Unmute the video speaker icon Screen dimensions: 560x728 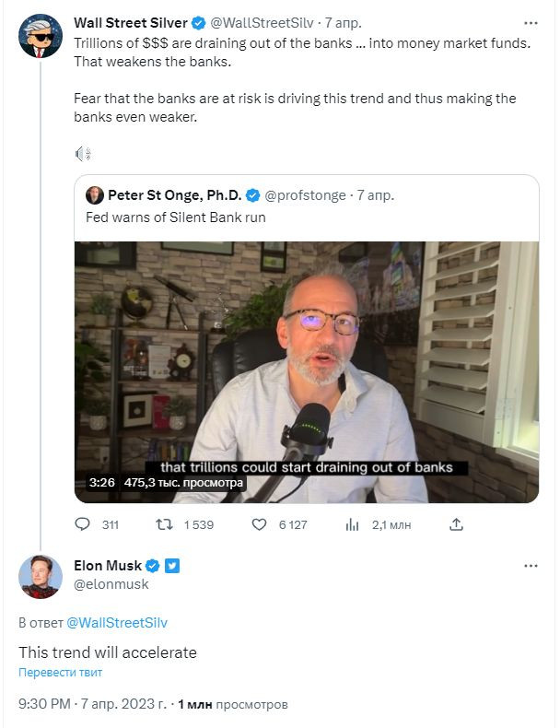82,153
